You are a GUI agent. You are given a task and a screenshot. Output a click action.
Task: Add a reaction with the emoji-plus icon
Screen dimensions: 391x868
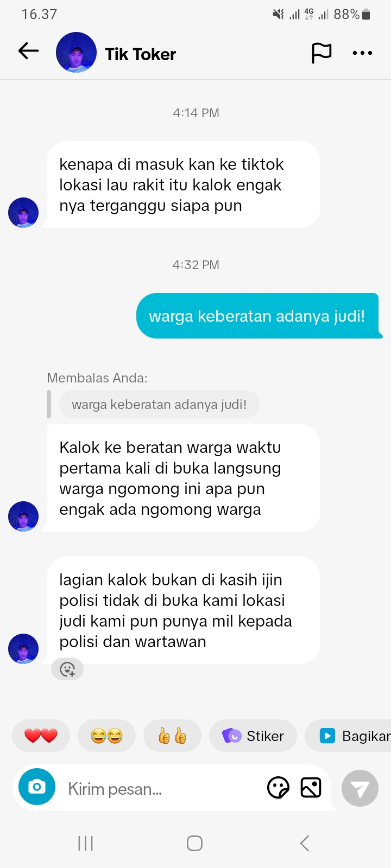point(67,669)
